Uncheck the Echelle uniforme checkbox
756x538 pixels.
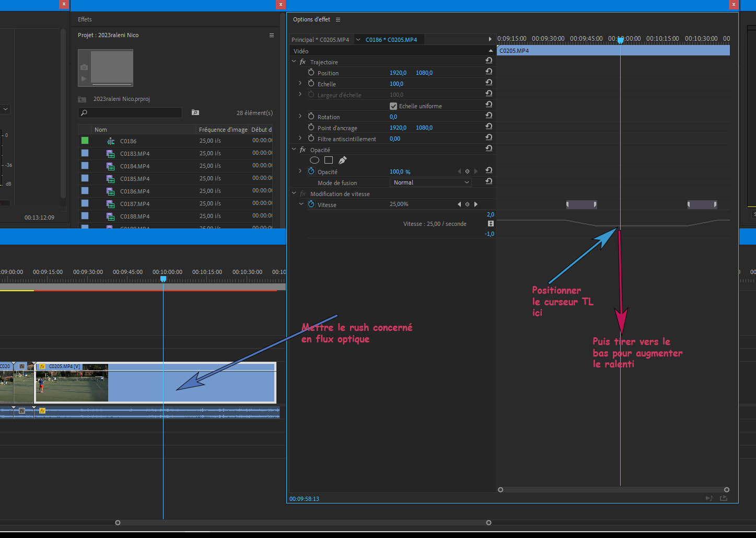pos(393,106)
